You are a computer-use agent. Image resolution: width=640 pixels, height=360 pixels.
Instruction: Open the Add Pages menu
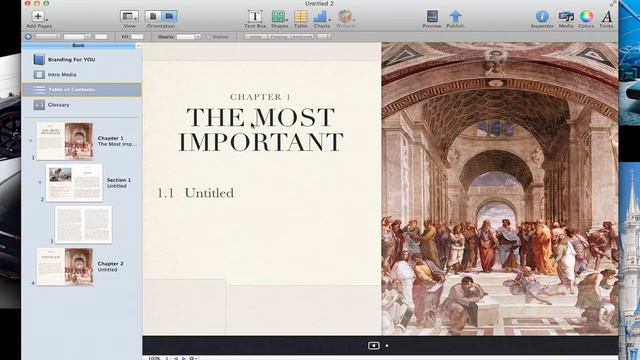pyautogui.click(x=39, y=19)
